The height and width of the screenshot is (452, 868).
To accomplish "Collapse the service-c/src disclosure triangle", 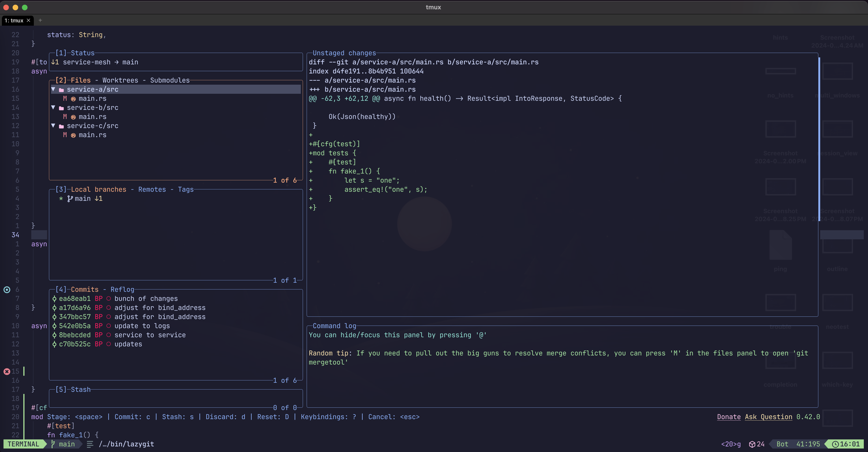I will [53, 126].
